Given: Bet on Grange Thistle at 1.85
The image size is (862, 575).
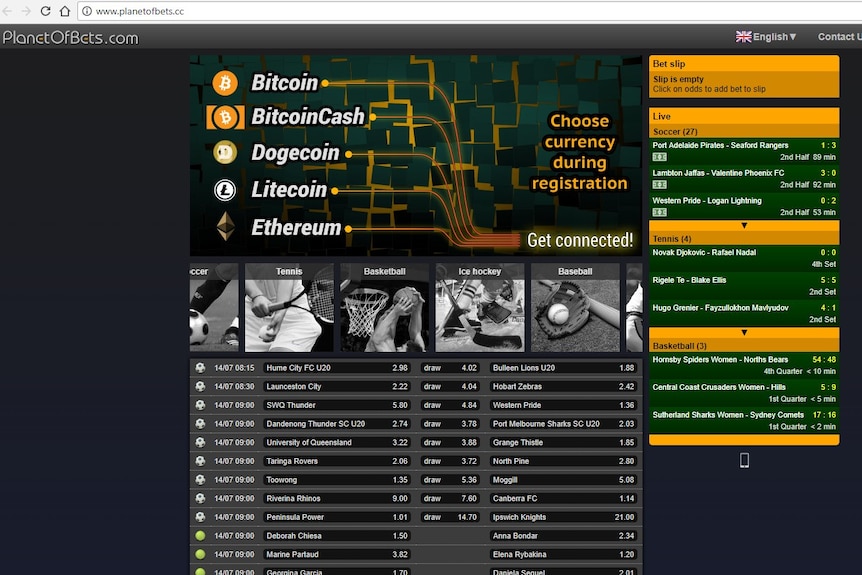Looking at the screenshot, I should (563, 443).
